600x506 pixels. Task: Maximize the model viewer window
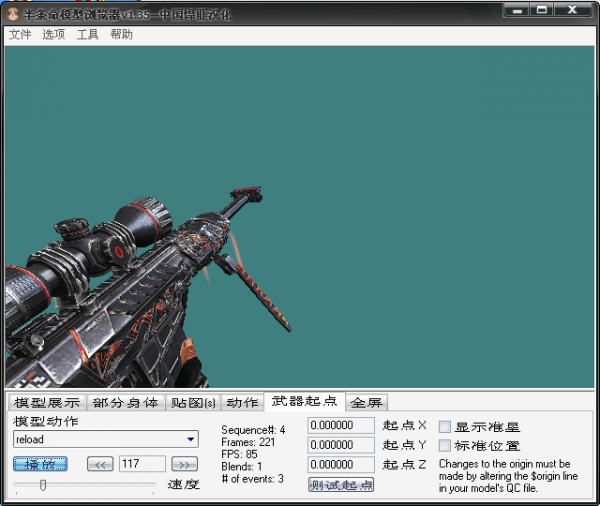(x=542, y=10)
